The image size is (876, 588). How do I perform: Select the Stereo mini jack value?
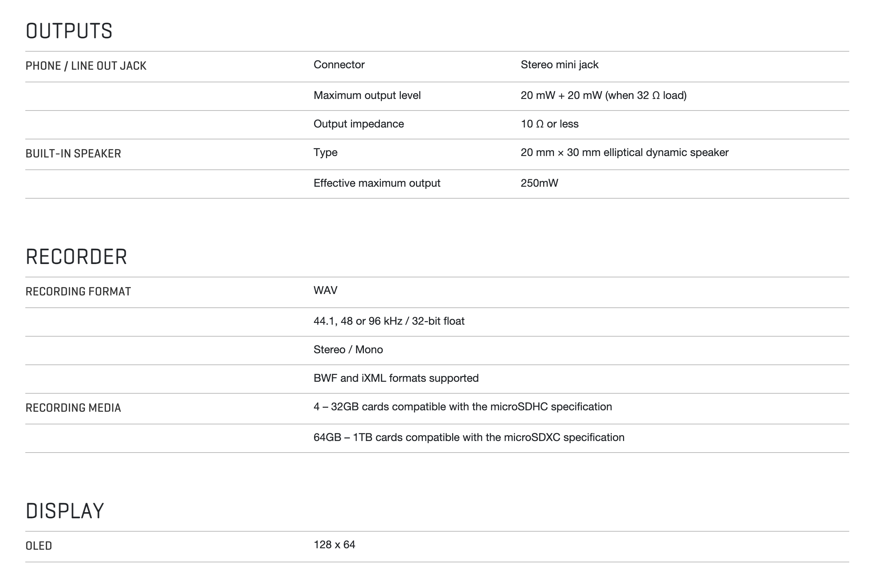coord(559,65)
